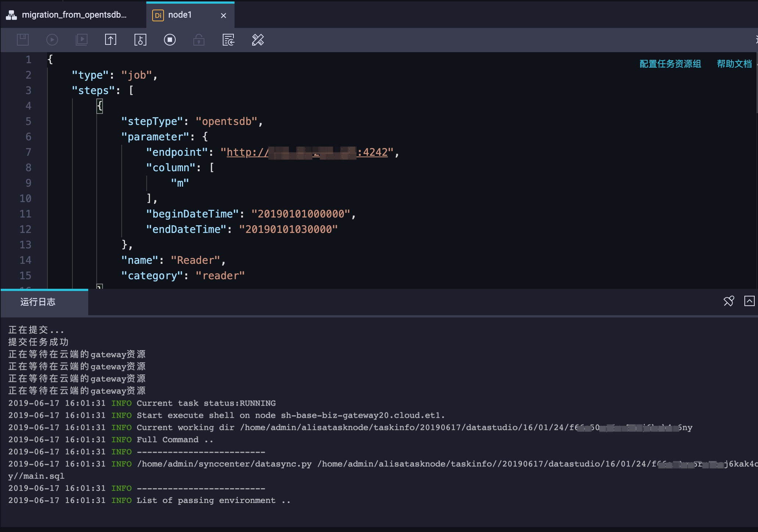Click the Save icon in the toolbar
The height and width of the screenshot is (532, 758).
[23, 40]
